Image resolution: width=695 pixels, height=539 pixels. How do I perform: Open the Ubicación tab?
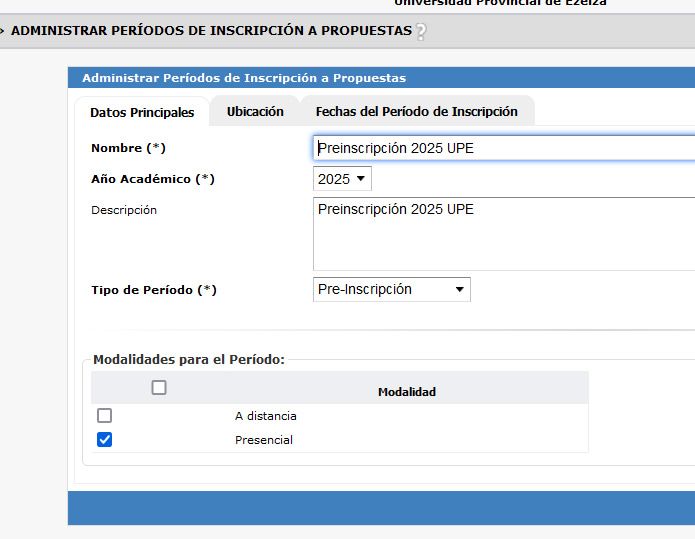tap(255, 112)
